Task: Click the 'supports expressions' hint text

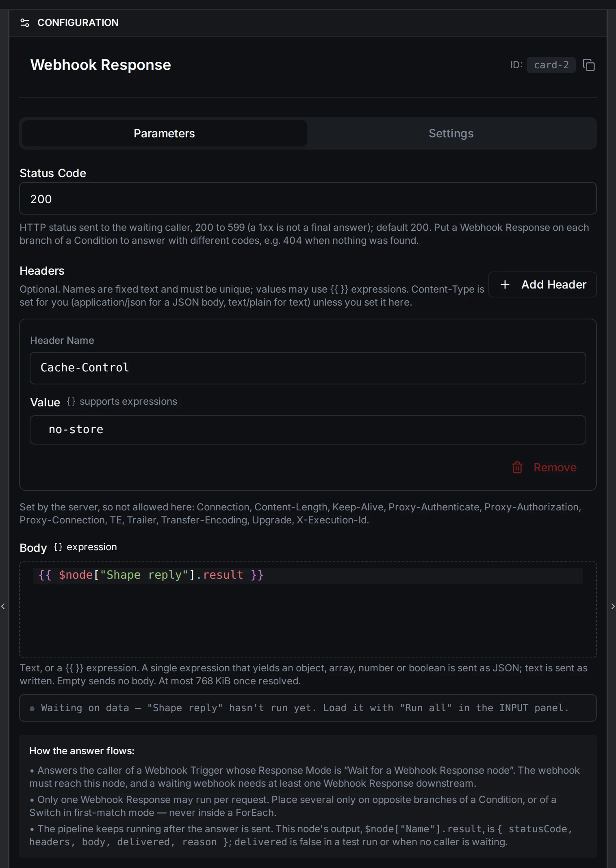Action: pyautogui.click(x=128, y=401)
